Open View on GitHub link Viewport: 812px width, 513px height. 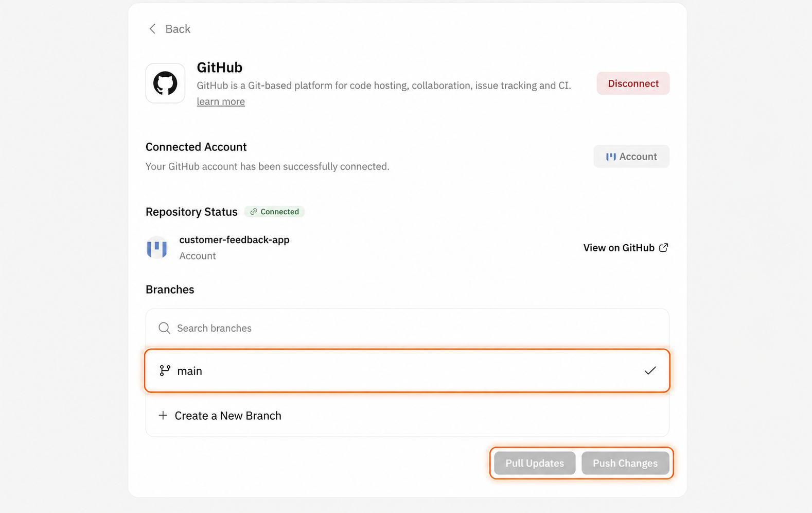(x=626, y=248)
